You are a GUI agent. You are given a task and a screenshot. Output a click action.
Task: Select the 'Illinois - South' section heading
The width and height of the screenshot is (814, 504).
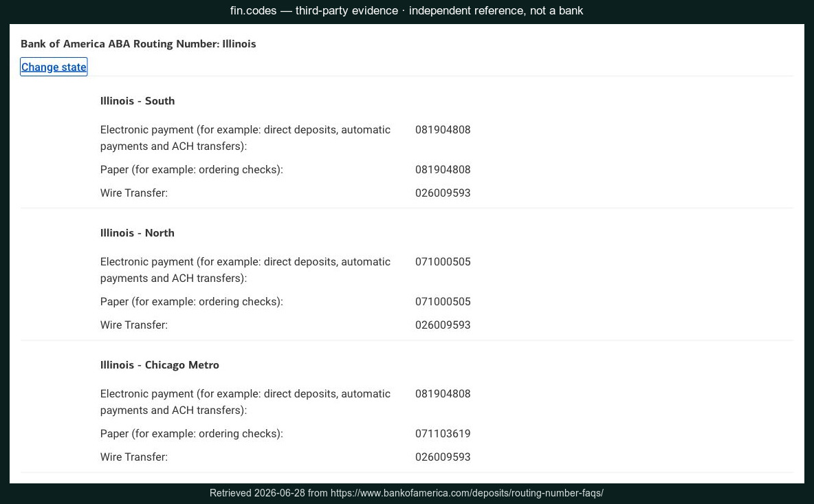137,100
